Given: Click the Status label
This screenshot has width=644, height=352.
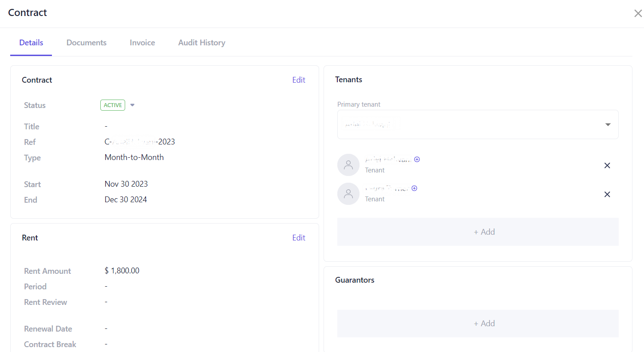Looking at the screenshot, I should (x=35, y=105).
